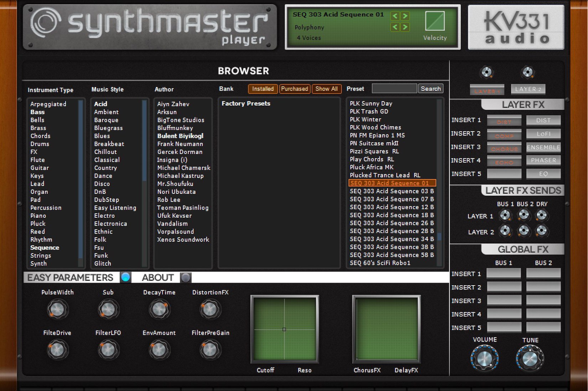Click previous preset arrow in display
This screenshot has width=588, height=391.
(395, 16)
